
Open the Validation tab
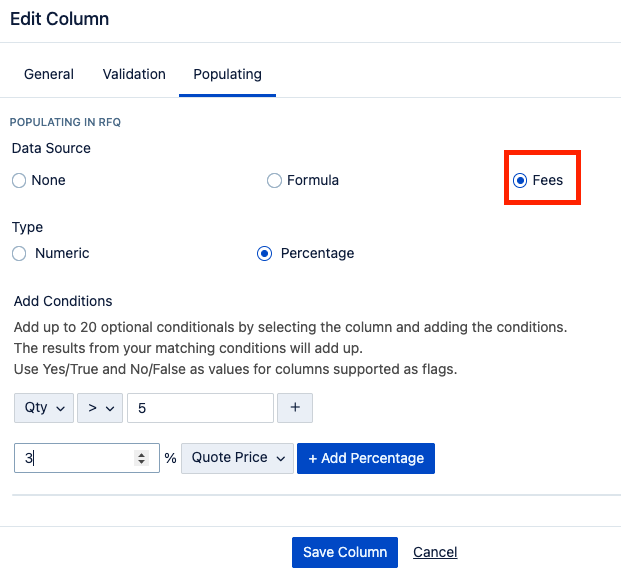click(134, 74)
